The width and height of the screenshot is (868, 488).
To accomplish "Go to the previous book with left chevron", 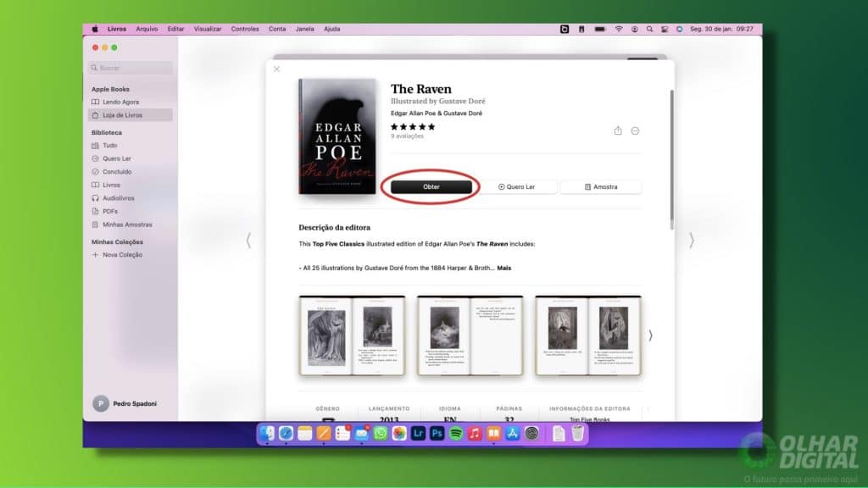I will tap(248, 240).
